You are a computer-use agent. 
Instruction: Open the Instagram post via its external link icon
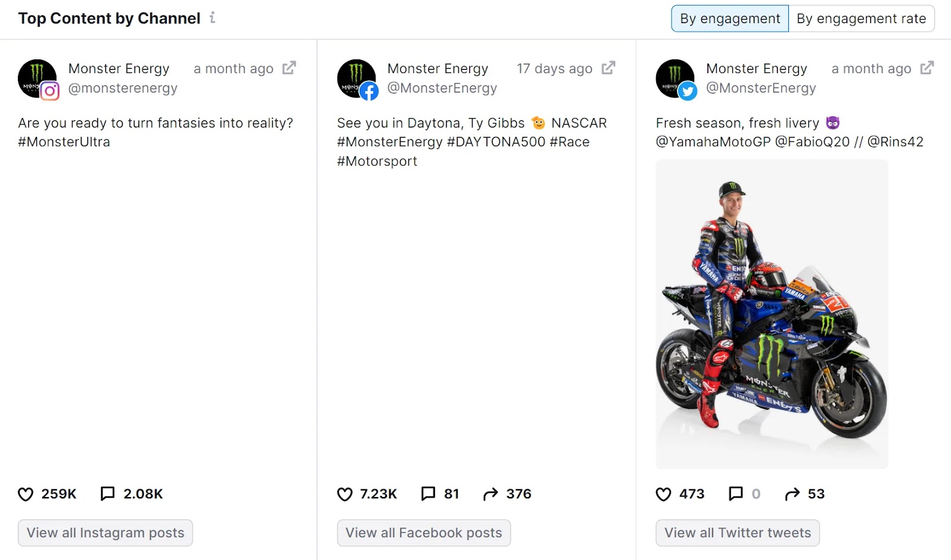click(288, 68)
